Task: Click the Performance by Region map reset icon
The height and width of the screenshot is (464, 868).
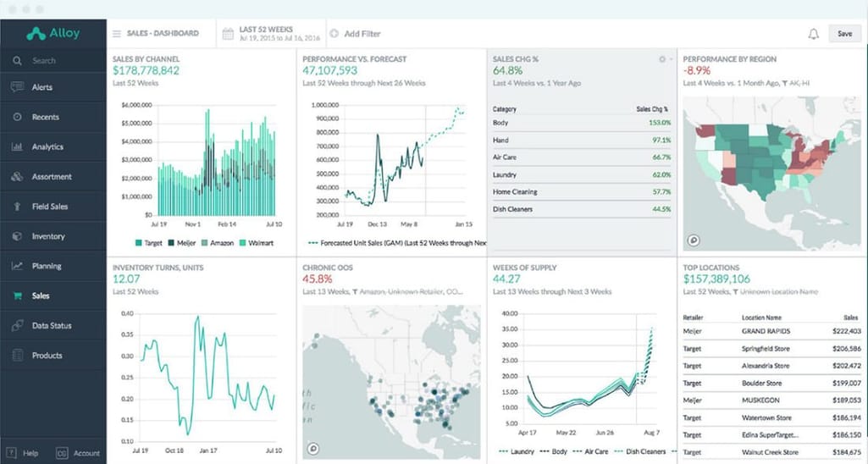Action: tap(692, 240)
